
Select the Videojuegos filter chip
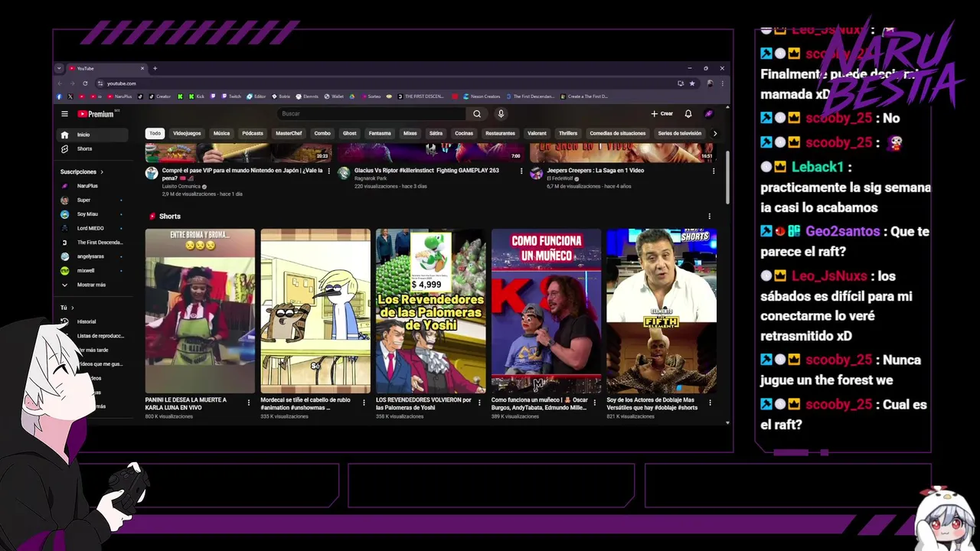[187, 133]
